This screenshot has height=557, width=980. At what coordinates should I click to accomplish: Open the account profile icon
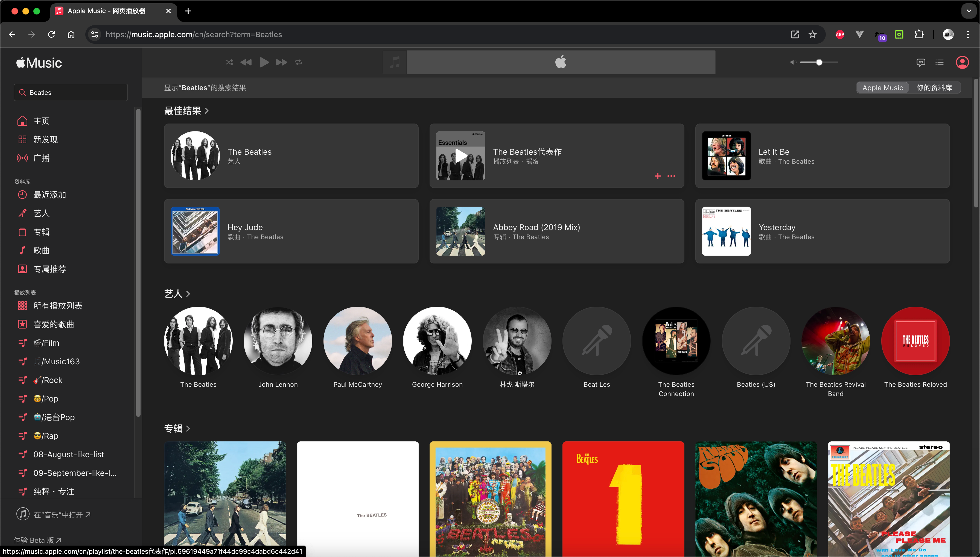coord(962,62)
